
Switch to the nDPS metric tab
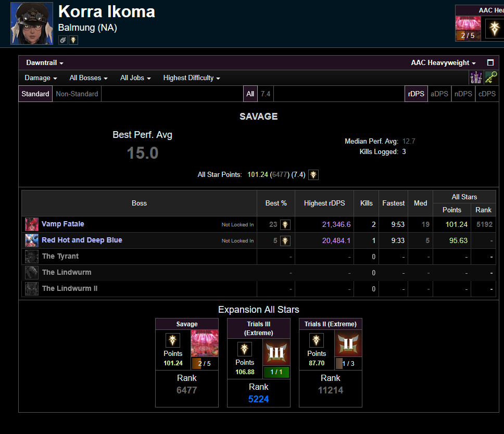(x=463, y=94)
